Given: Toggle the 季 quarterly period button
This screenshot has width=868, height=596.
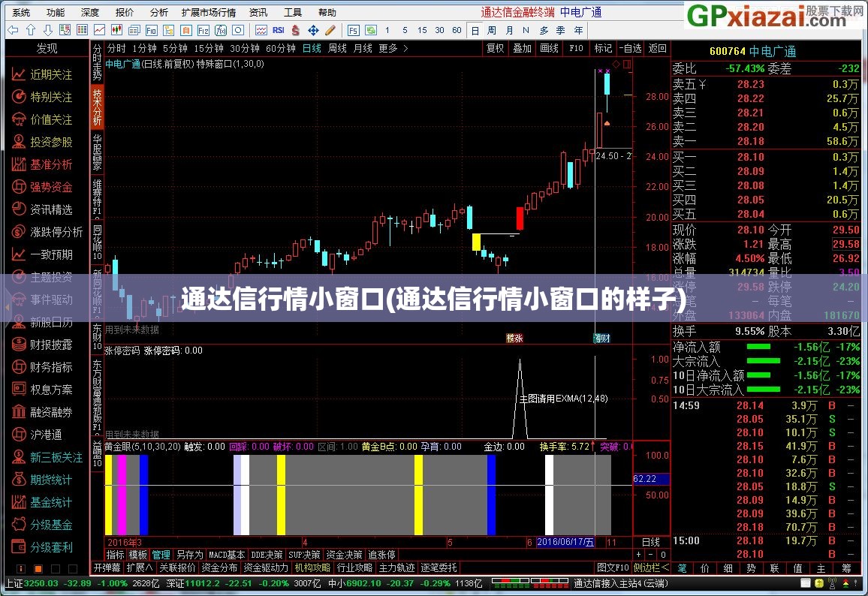Looking at the screenshot, I should 561,31.
